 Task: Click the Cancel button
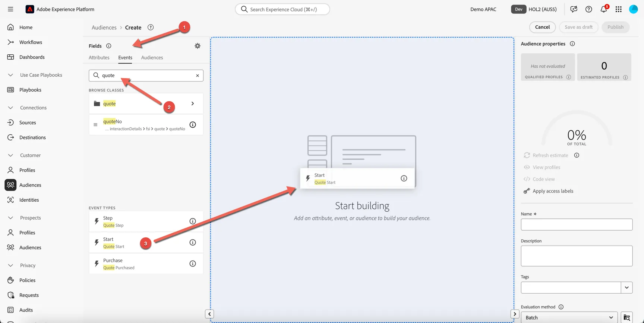542,27
